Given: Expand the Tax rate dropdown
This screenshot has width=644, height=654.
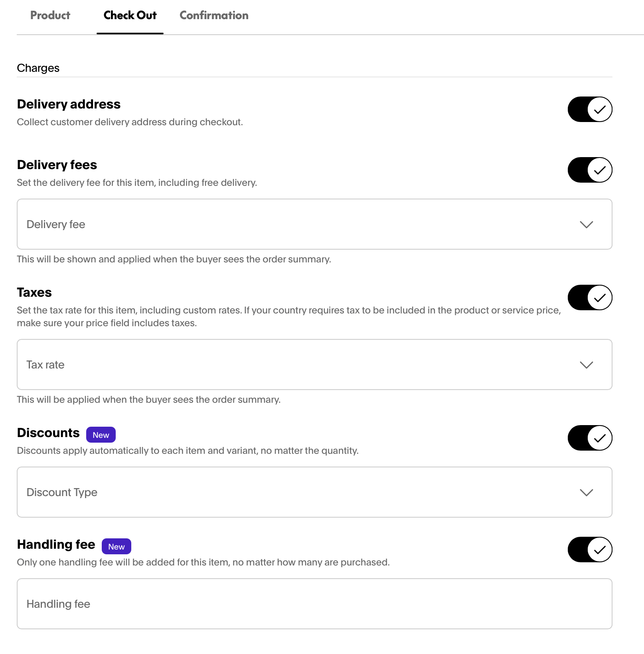Looking at the screenshot, I should point(314,364).
